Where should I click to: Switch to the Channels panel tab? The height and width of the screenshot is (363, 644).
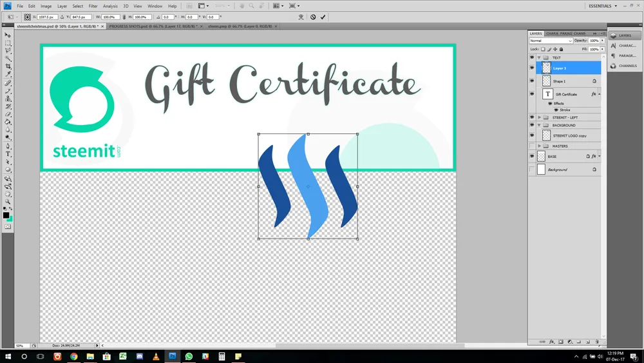coord(580,34)
